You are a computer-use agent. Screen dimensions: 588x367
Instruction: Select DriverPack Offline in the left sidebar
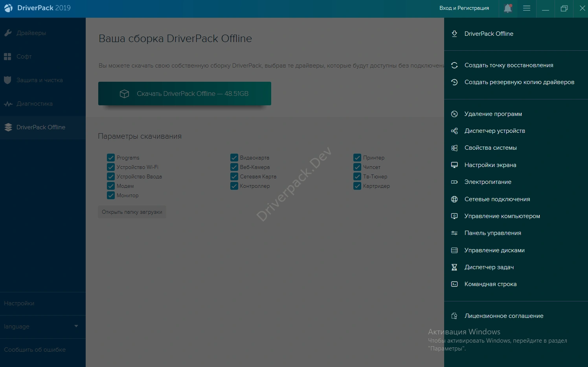tap(43, 127)
